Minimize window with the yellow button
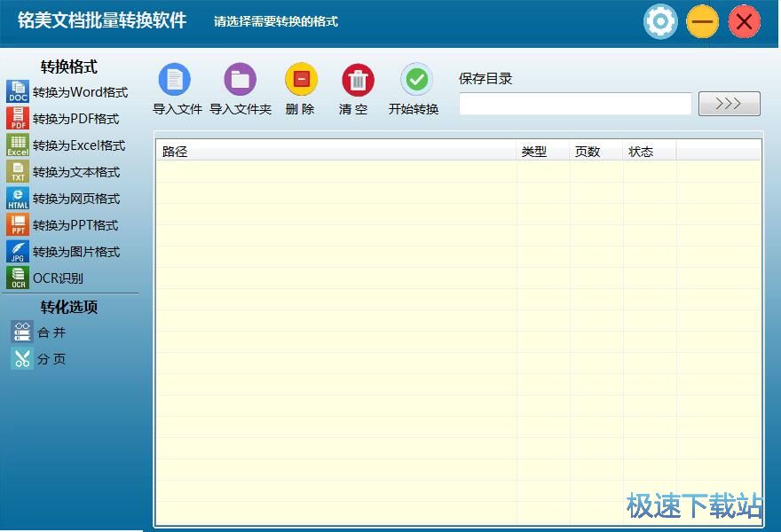 click(702, 22)
